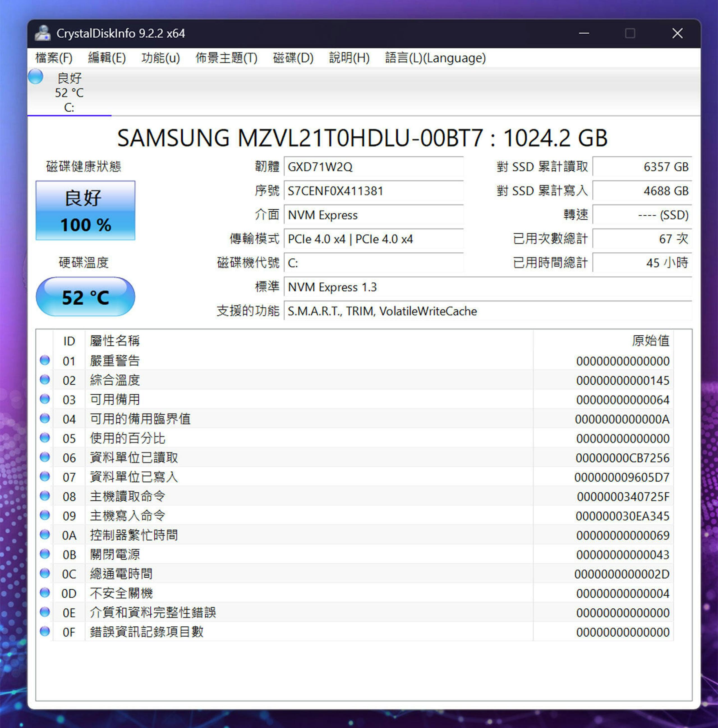
Task: Open the 檔案(F) menu
Action: coord(54,58)
